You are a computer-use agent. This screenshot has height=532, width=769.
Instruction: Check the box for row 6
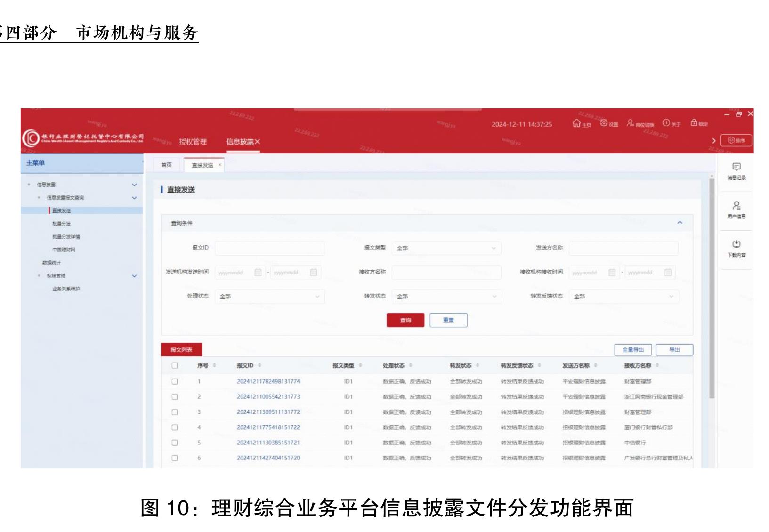(175, 458)
